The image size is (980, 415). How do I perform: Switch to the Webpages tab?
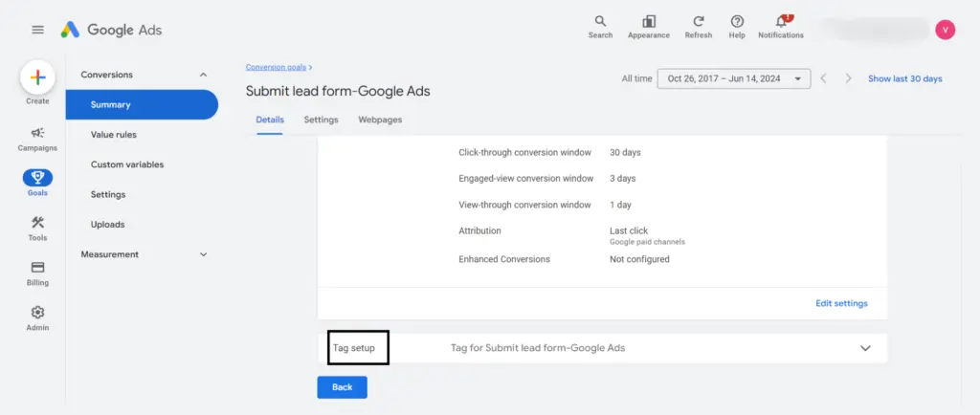click(380, 120)
